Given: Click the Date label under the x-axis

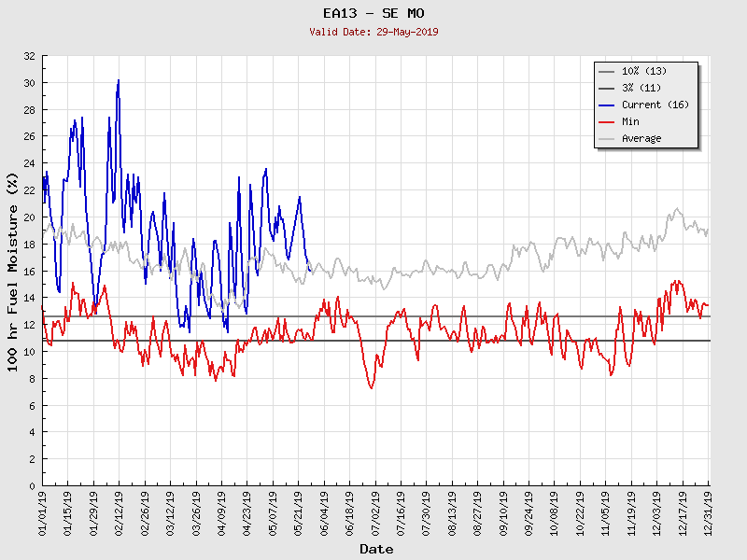Looking at the screenshot, I should click(x=376, y=549).
